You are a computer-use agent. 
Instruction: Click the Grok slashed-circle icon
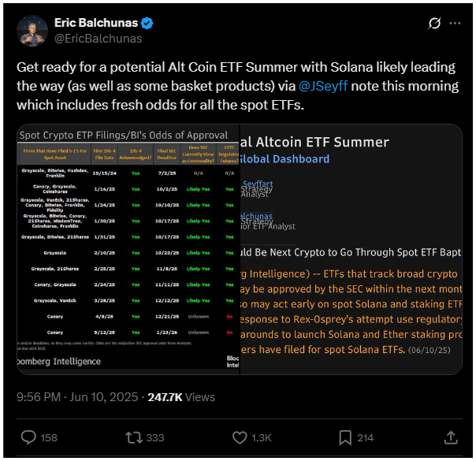point(434,24)
